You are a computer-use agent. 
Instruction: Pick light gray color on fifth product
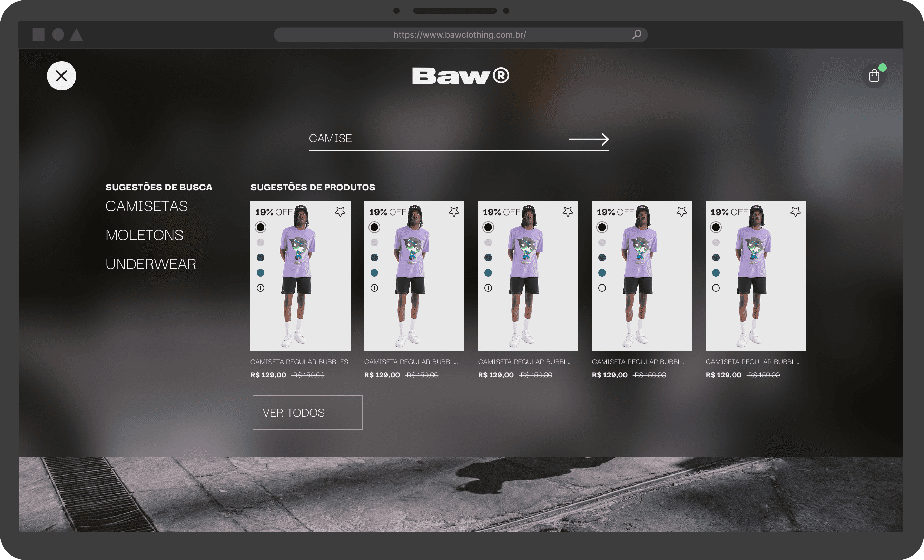coord(716,242)
